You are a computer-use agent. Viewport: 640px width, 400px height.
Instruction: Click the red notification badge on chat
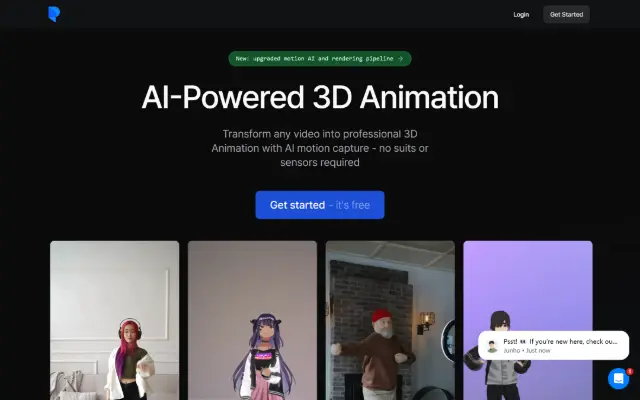630,371
